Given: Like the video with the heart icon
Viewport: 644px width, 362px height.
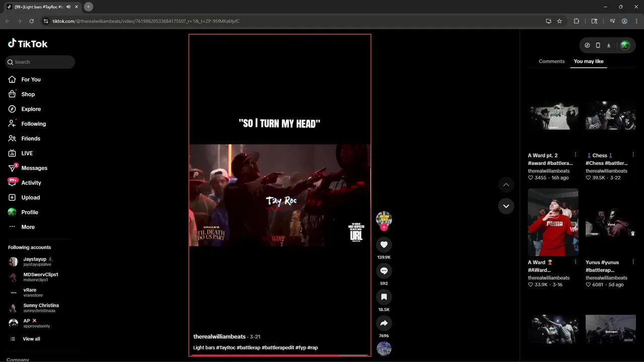Looking at the screenshot, I should (x=384, y=244).
